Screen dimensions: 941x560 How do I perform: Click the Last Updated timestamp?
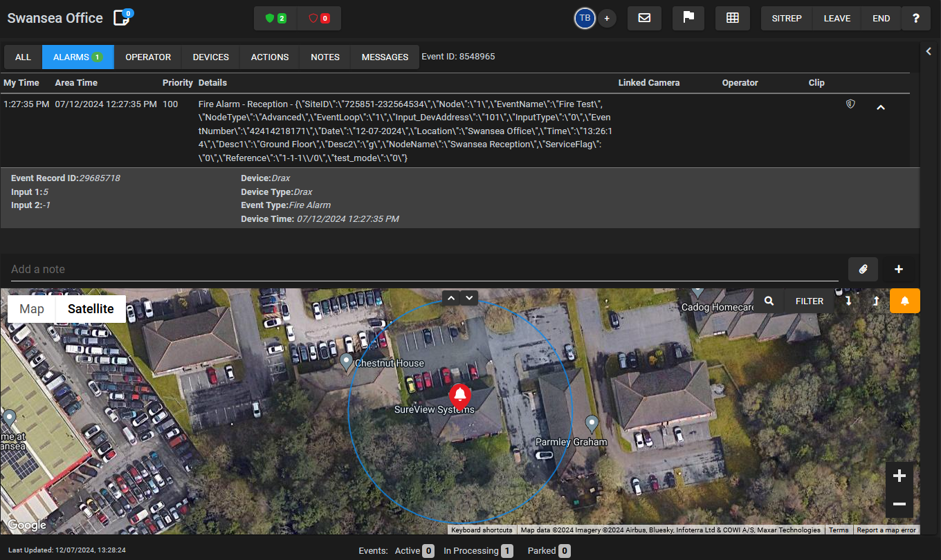67,551
